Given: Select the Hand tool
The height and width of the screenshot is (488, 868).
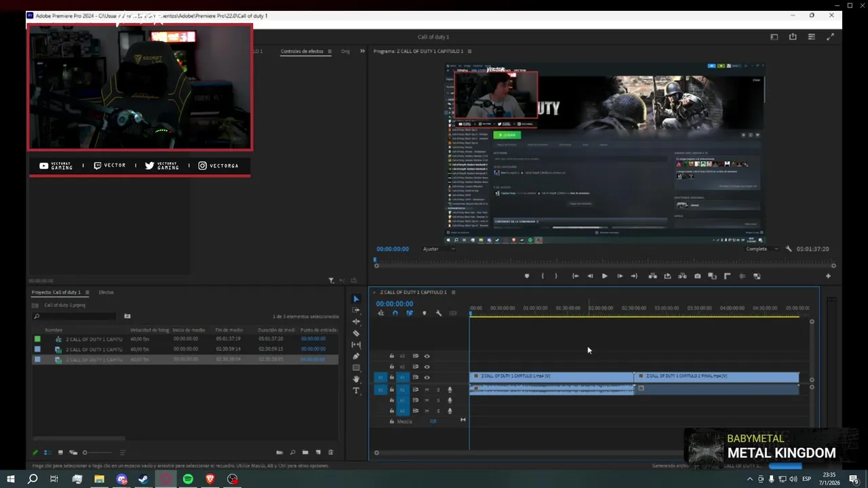Looking at the screenshot, I should (356, 380).
